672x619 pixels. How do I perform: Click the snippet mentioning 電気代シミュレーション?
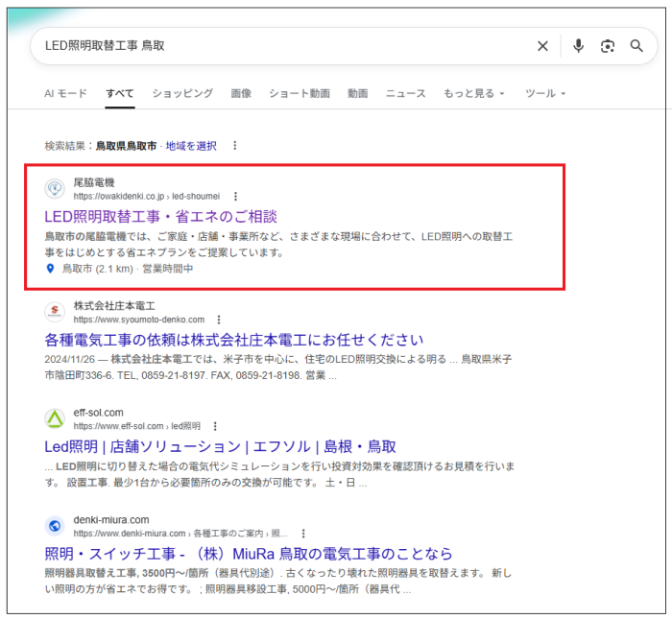(279, 474)
